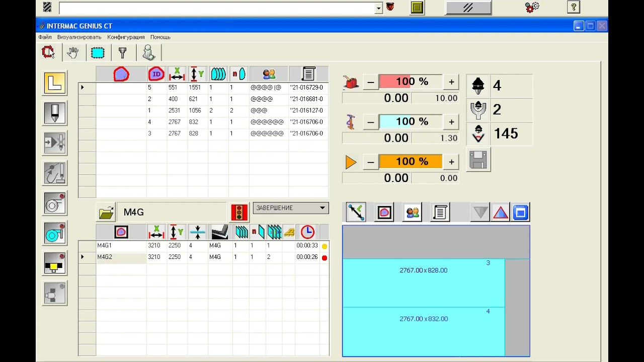
Task: Click the cutting head tool sidebar icon
Action: tap(54, 113)
